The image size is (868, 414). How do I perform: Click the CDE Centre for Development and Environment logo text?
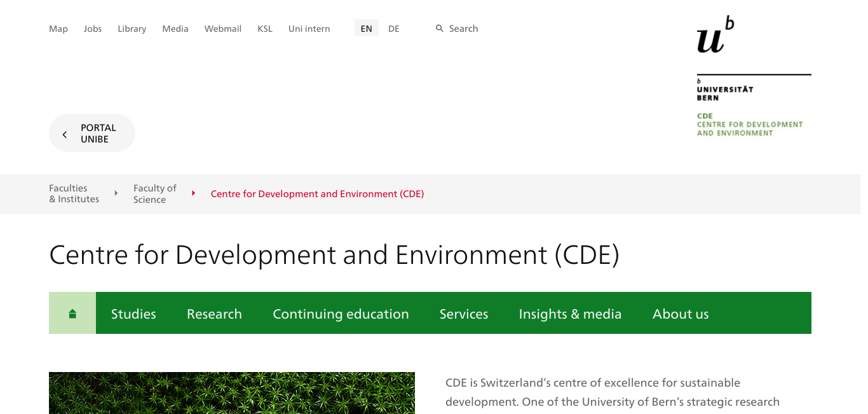click(750, 125)
